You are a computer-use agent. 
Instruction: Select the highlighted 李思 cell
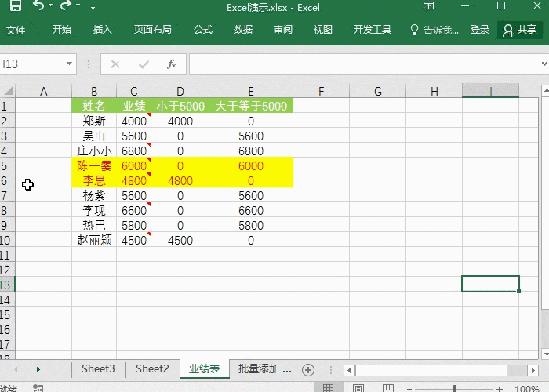pos(94,180)
